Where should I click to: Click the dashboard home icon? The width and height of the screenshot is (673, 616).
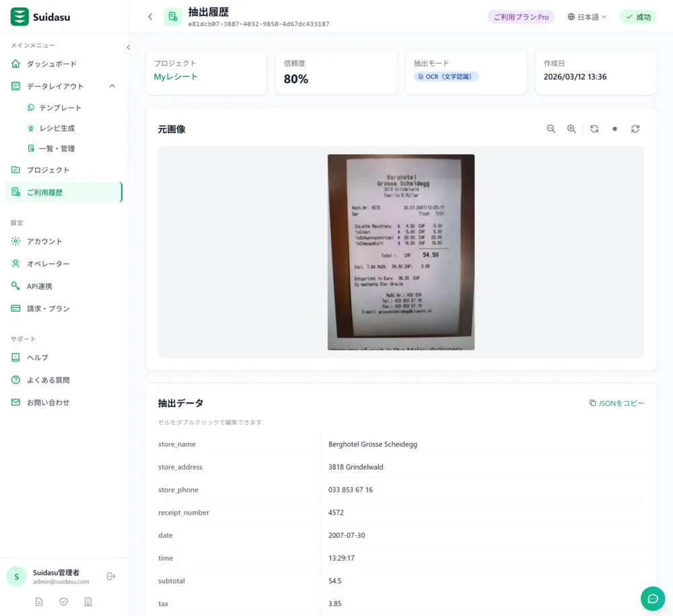click(15, 64)
